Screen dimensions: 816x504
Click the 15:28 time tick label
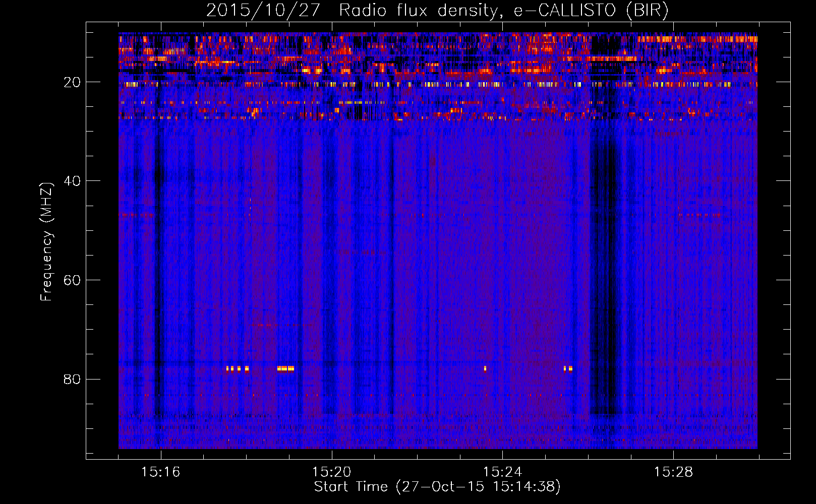point(674,472)
